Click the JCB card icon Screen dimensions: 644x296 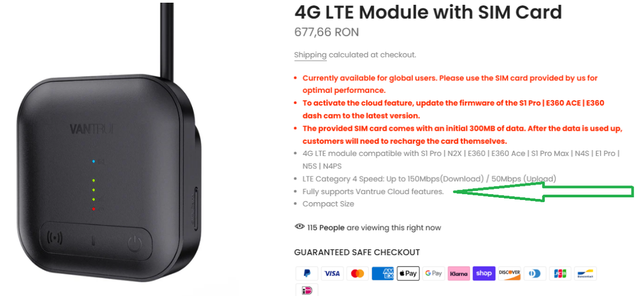click(560, 273)
